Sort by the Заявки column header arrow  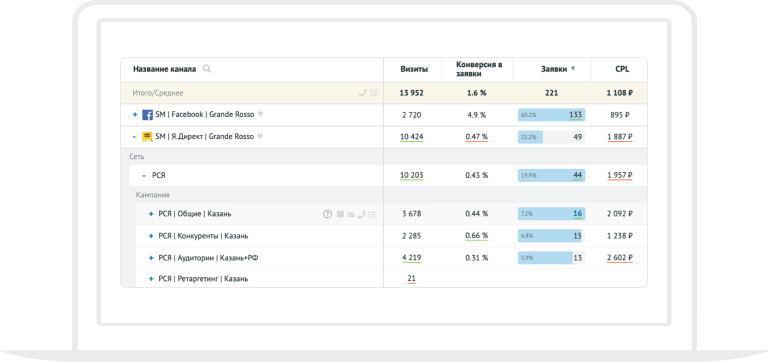[573, 69]
